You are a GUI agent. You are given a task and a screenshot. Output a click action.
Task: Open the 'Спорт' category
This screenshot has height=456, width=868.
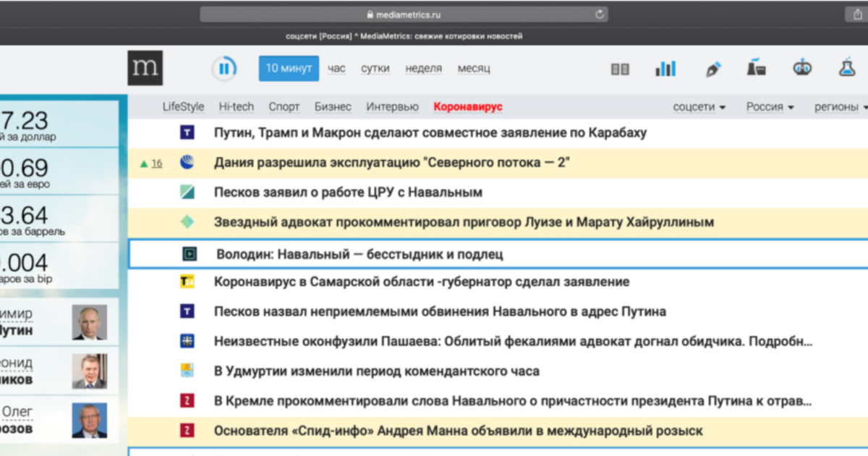tap(284, 107)
